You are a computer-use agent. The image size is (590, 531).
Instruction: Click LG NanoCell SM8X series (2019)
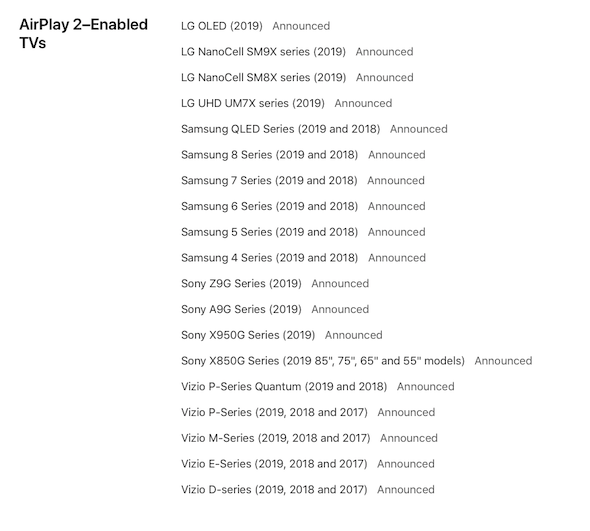(x=263, y=78)
